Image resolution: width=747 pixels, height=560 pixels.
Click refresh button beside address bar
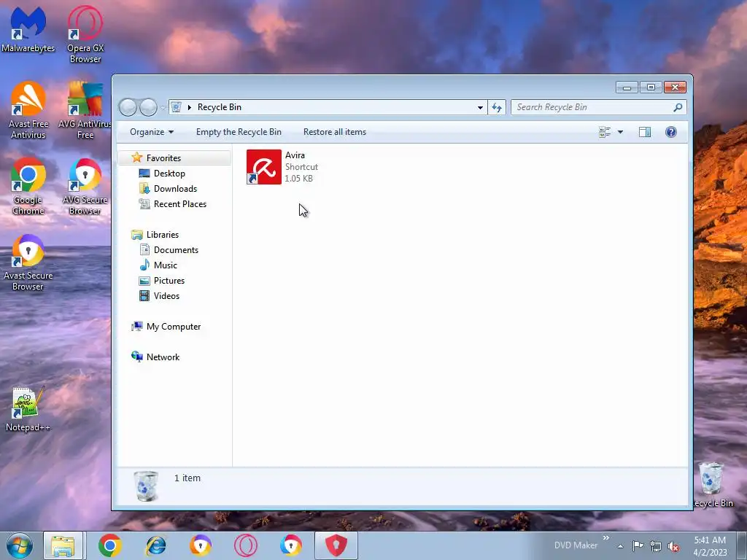click(x=496, y=107)
